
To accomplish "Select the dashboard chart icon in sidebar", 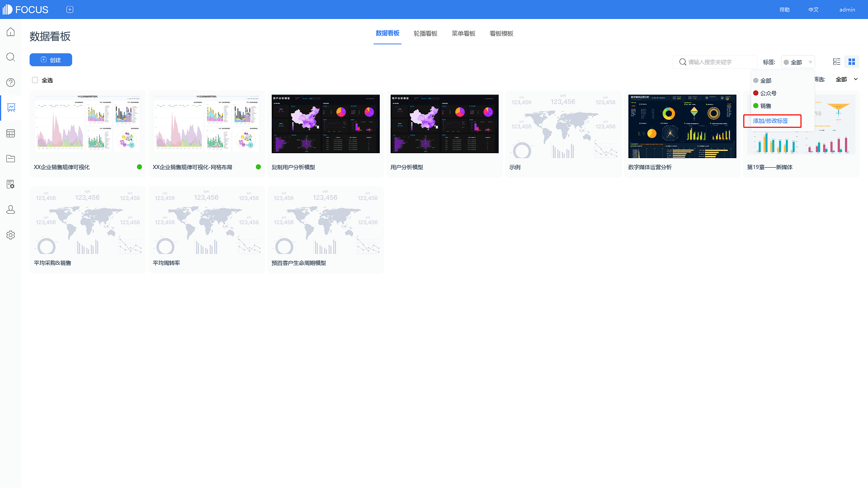I will 11,108.
